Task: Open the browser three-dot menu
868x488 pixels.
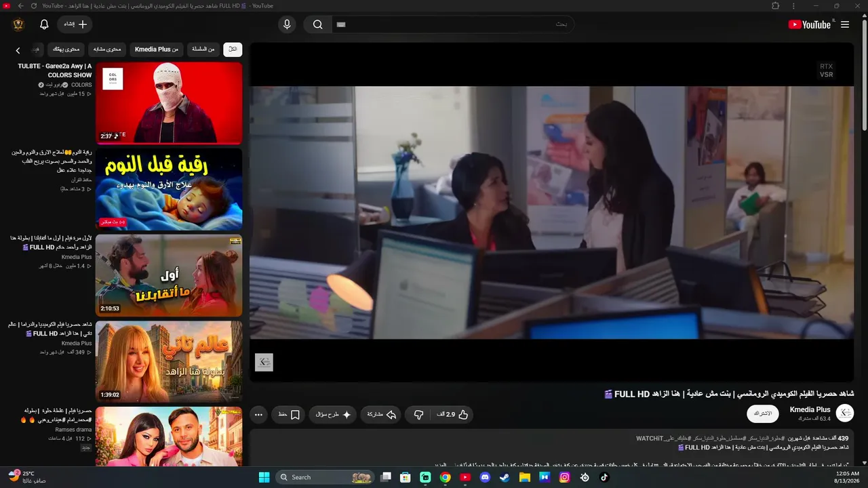Action: (793, 6)
